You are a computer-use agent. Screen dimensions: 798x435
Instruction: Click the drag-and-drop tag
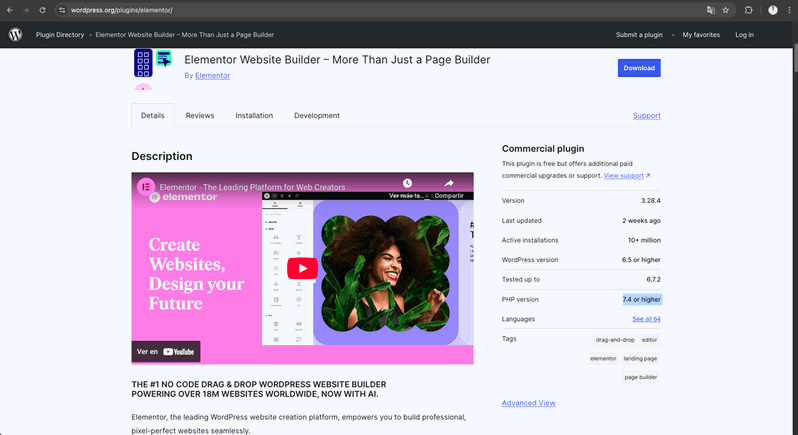coord(615,340)
